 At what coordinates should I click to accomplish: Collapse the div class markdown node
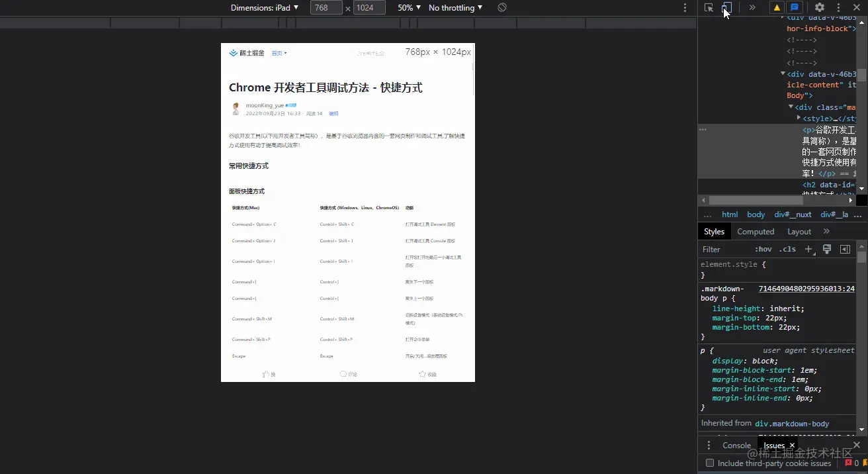coord(791,107)
